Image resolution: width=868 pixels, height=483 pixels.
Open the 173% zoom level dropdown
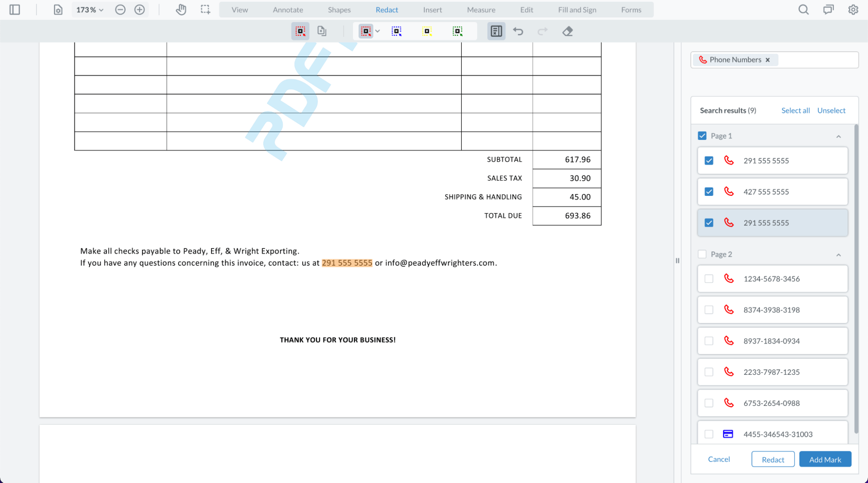tap(89, 10)
